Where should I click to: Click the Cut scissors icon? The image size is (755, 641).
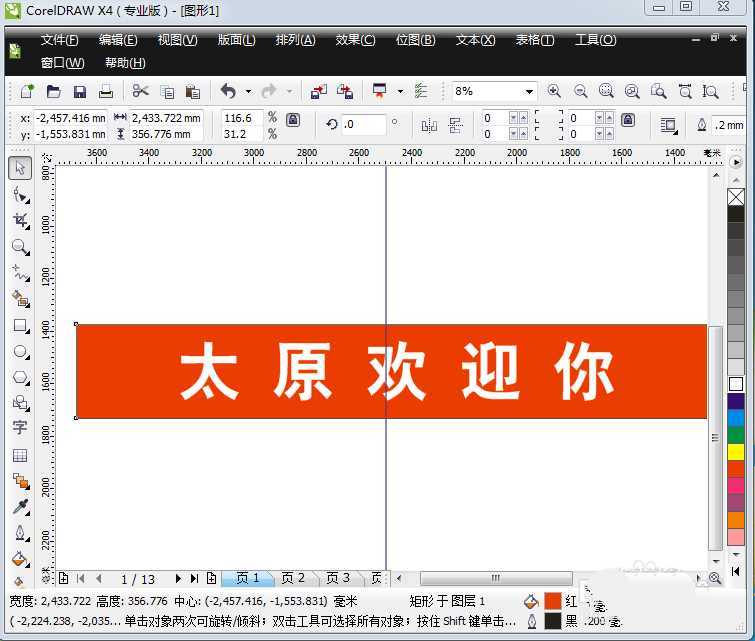(x=140, y=91)
